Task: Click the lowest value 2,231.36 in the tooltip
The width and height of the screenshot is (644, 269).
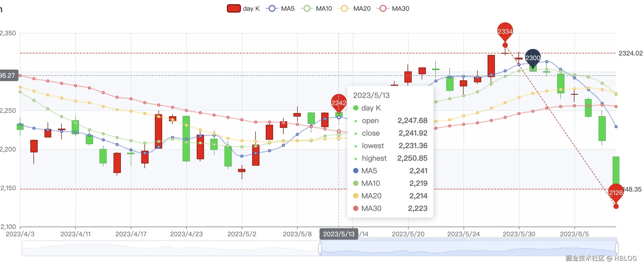Action: tap(413, 146)
